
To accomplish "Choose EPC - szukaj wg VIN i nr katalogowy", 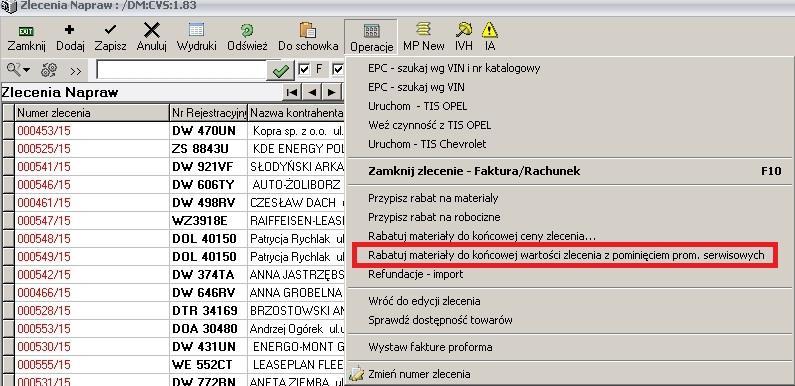I will (x=454, y=68).
